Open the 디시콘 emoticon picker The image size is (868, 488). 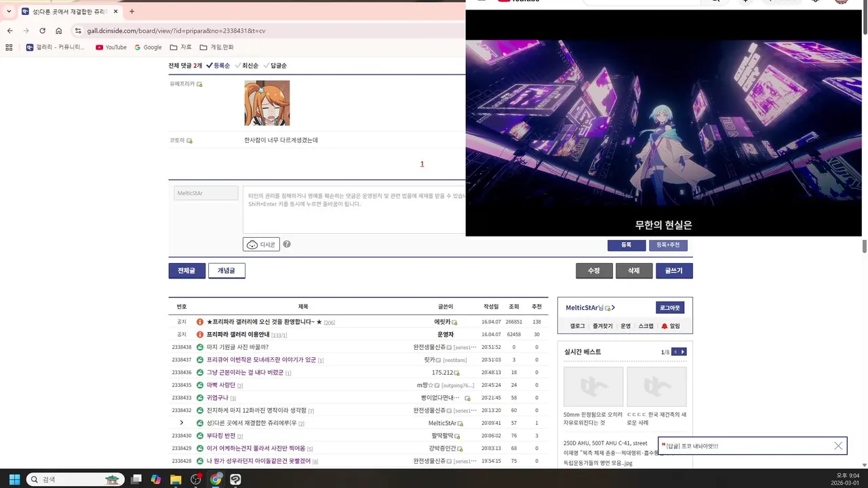point(261,245)
